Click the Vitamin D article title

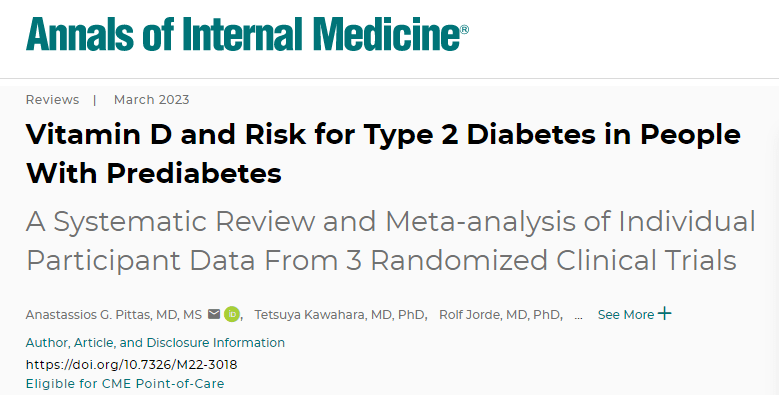(x=383, y=154)
